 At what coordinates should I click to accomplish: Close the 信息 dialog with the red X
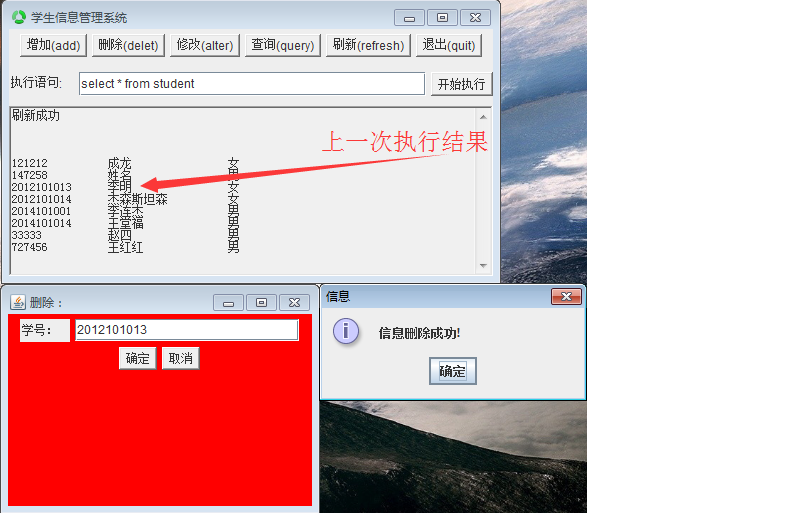pyautogui.click(x=566, y=296)
